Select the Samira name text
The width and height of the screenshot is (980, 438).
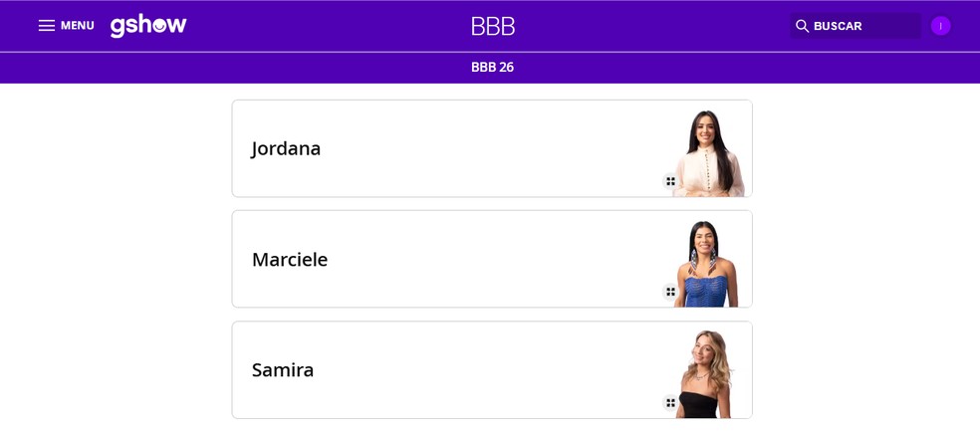(282, 370)
